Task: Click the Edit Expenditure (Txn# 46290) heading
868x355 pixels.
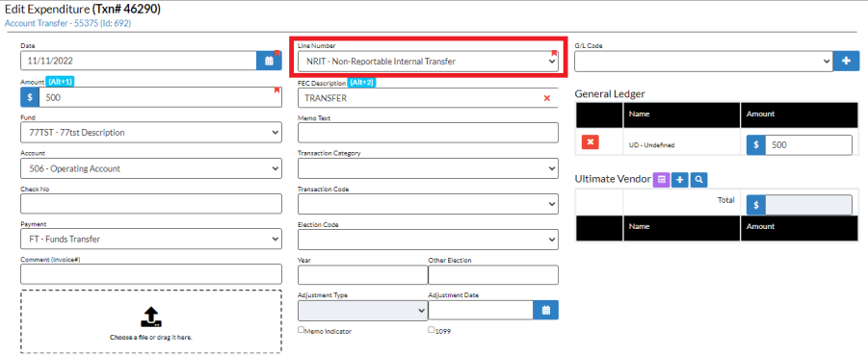Action: (83, 10)
